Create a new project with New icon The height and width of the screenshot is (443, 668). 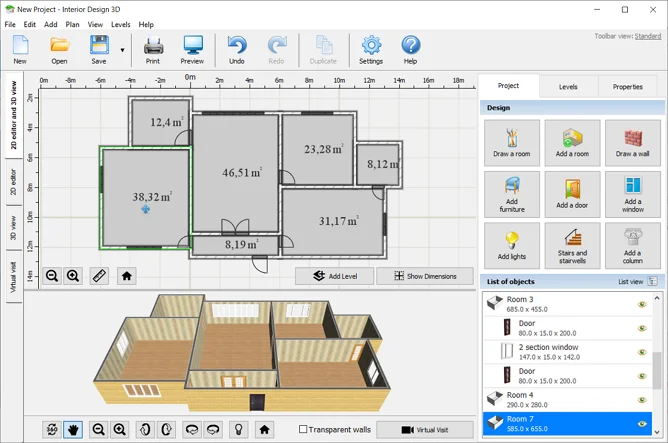point(20,49)
